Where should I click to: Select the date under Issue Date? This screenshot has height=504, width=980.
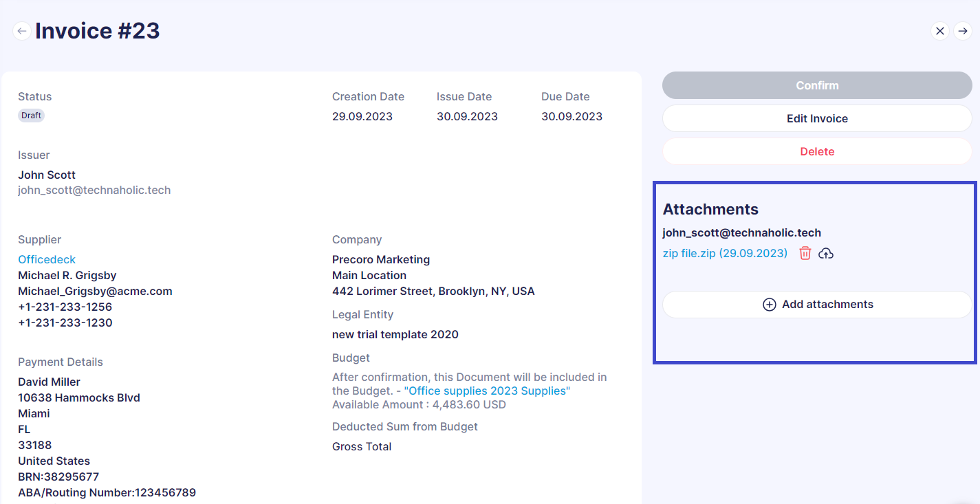pyautogui.click(x=467, y=116)
